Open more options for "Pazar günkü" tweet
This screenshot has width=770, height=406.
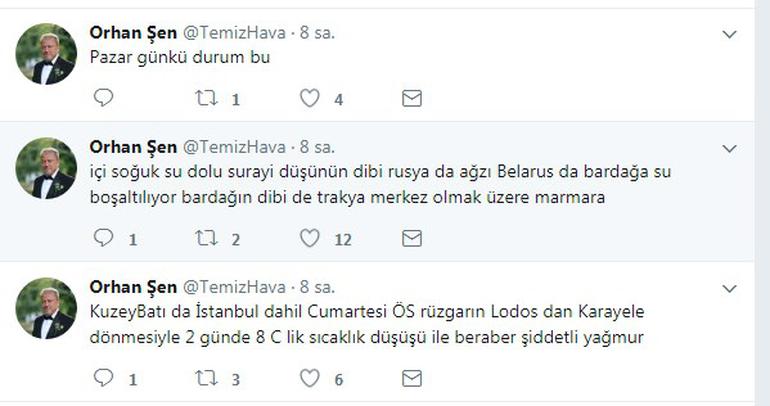pos(730,35)
